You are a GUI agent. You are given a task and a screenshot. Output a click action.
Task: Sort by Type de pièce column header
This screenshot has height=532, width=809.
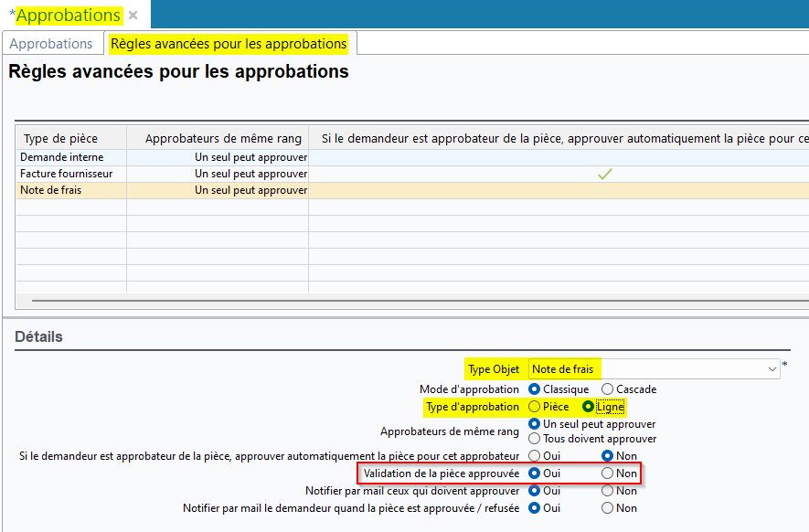coord(60,139)
